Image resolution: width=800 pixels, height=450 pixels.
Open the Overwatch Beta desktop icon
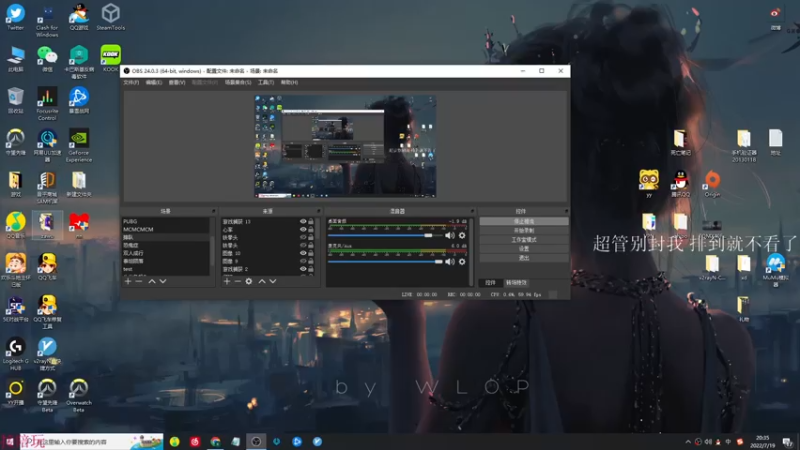[79, 395]
